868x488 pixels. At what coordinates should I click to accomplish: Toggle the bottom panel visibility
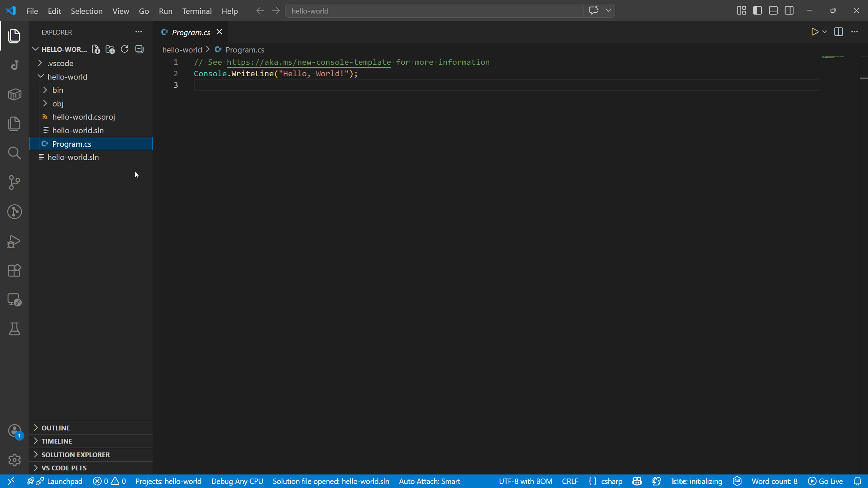click(x=773, y=10)
